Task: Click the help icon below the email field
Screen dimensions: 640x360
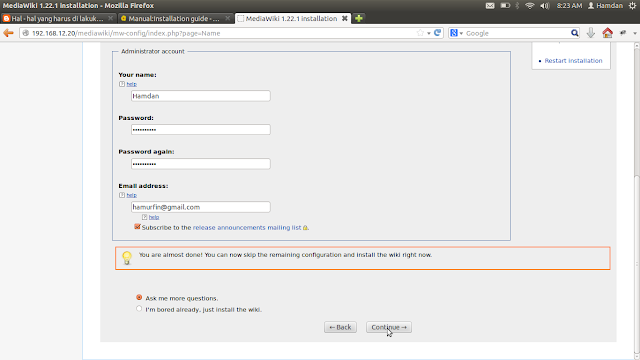Action: tap(144, 217)
